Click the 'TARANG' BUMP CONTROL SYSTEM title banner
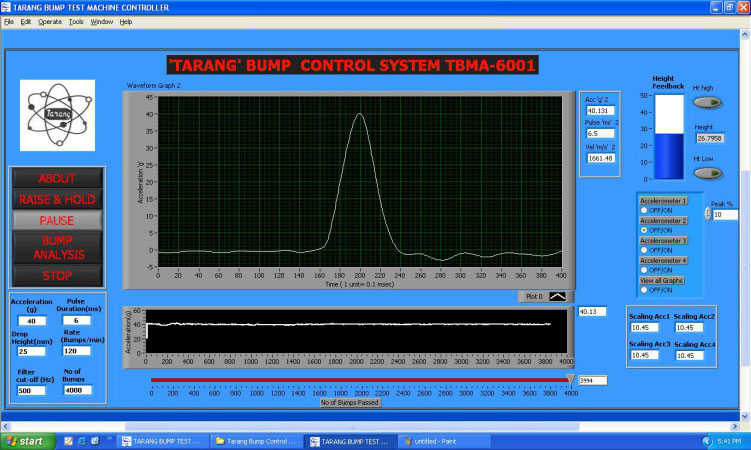 (x=353, y=65)
